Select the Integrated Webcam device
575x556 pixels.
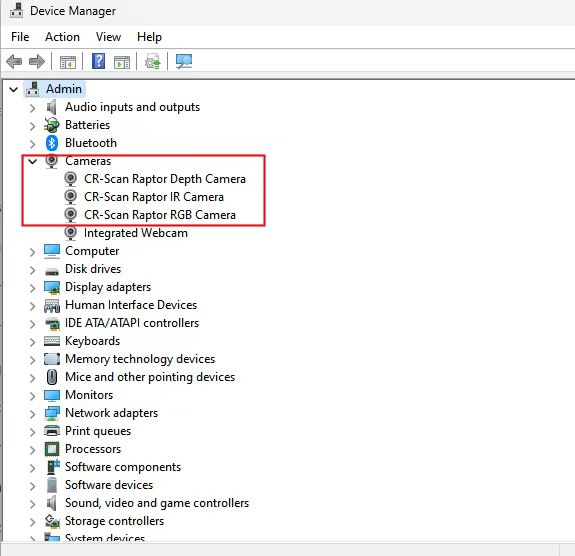[x=136, y=233]
